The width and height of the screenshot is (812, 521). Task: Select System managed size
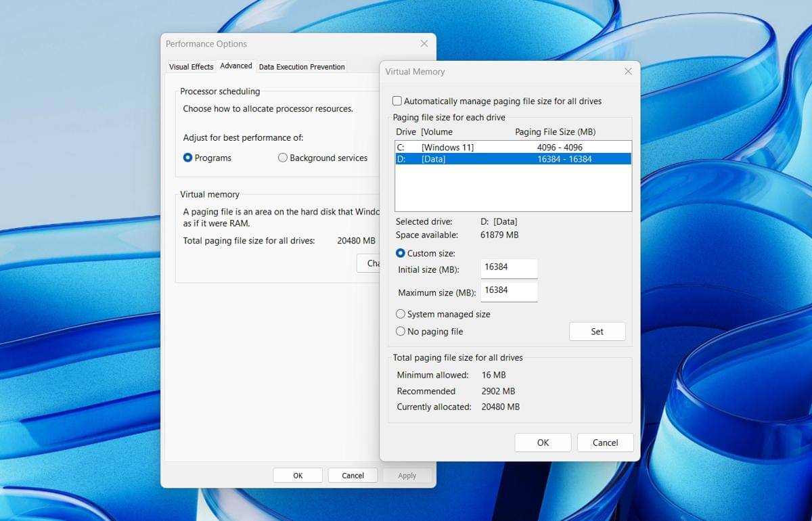(x=400, y=314)
